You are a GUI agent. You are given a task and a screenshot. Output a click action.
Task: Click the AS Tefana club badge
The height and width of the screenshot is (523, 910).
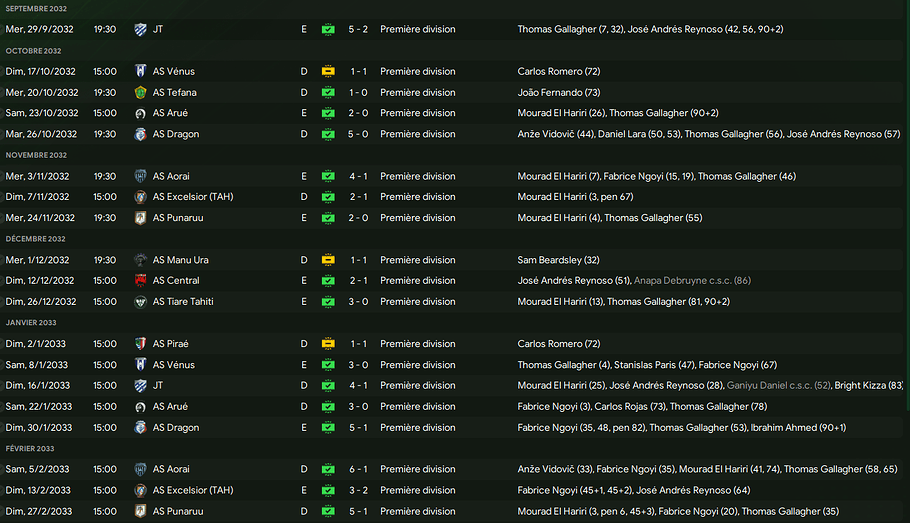pyautogui.click(x=140, y=92)
